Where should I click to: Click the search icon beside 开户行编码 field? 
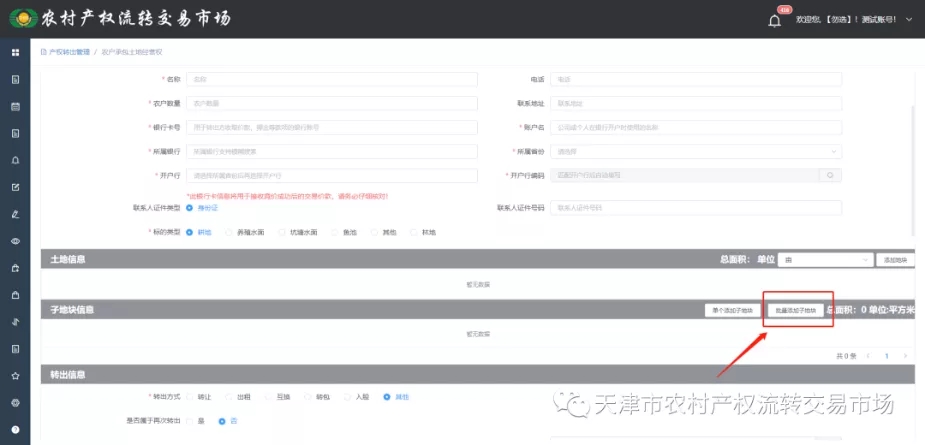[829, 175]
